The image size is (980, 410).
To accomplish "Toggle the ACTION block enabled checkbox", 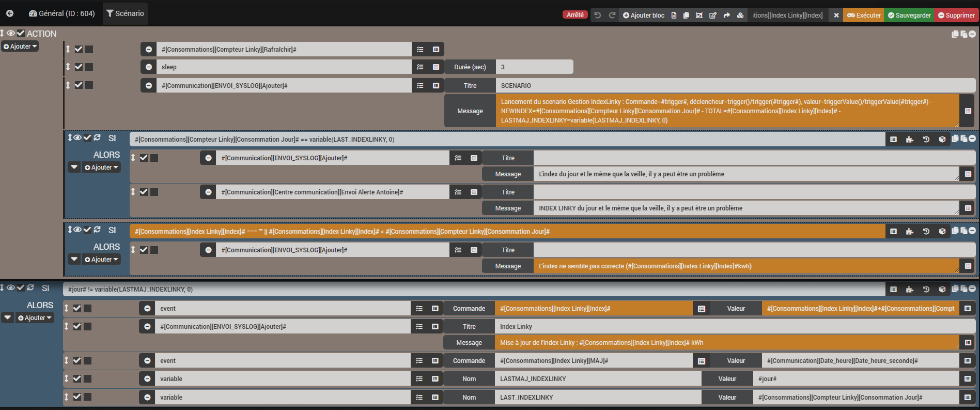I will pyautogui.click(x=21, y=34).
